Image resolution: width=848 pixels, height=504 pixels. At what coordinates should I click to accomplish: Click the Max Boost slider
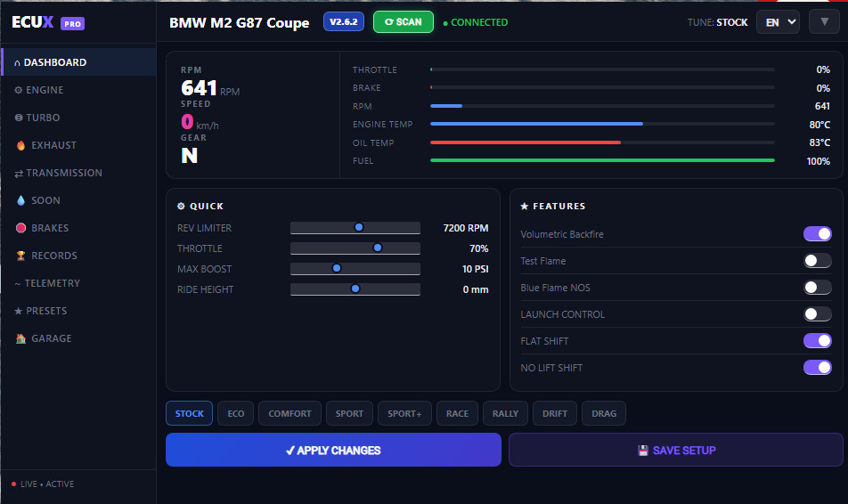click(x=355, y=269)
